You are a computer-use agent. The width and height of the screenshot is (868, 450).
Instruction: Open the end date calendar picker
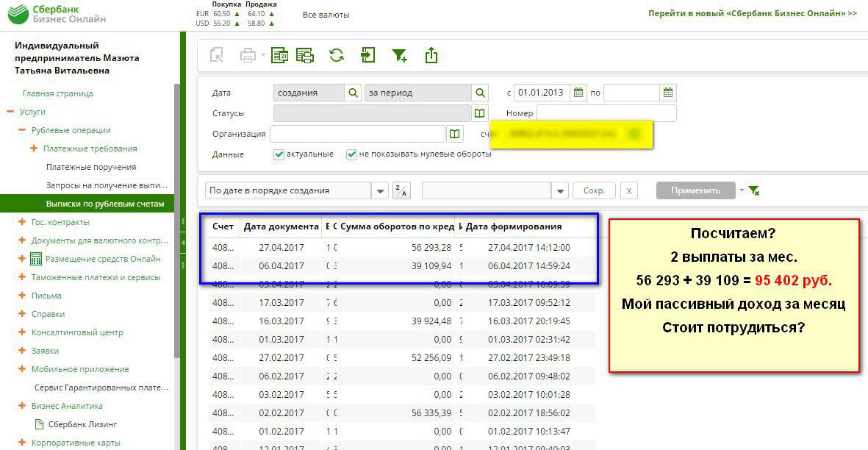pyautogui.click(x=668, y=93)
